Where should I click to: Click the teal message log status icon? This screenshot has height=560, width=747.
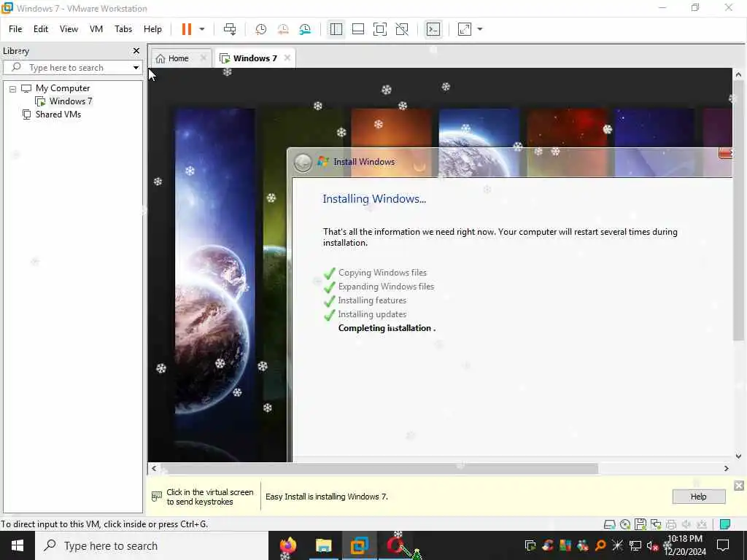pyautogui.click(x=725, y=524)
